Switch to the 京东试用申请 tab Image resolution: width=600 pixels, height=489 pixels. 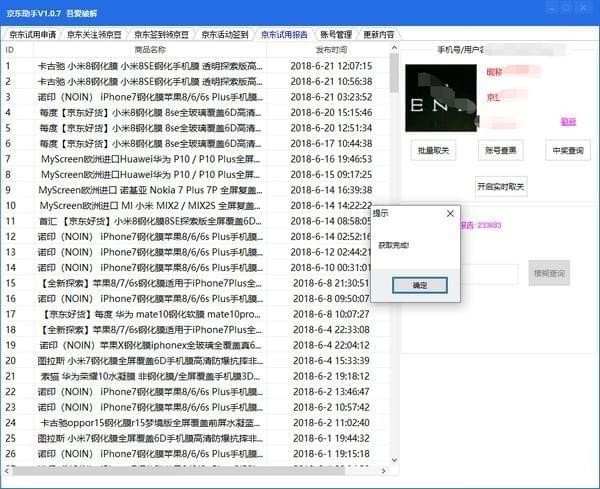(x=32, y=33)
